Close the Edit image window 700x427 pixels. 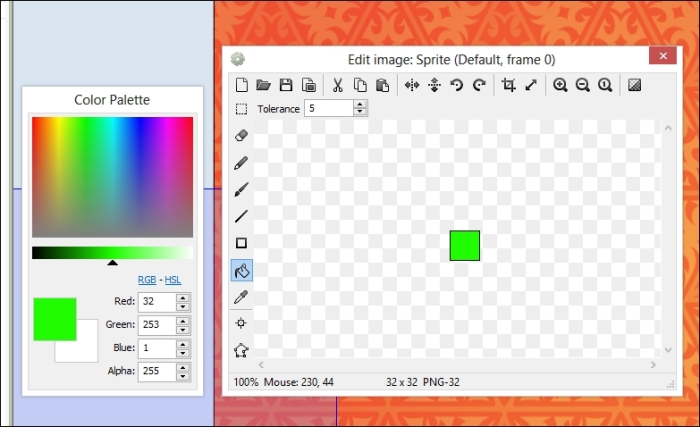click(x=663, y=56)
